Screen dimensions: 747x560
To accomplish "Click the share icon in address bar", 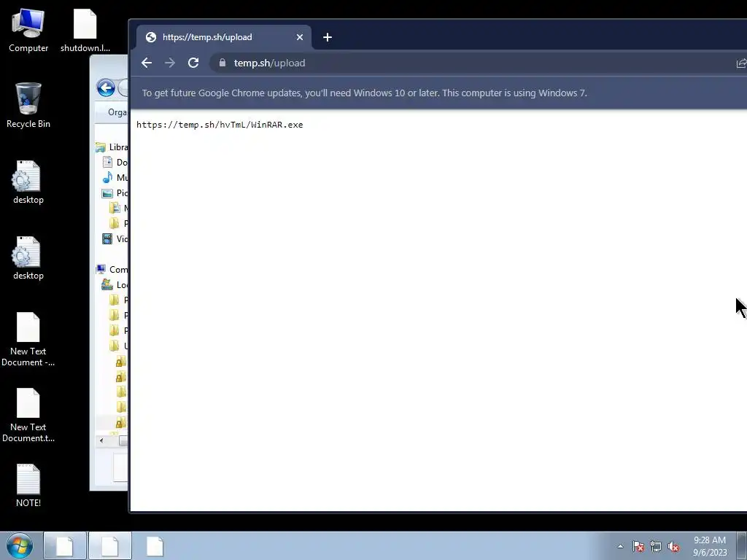I will (741, 63).
